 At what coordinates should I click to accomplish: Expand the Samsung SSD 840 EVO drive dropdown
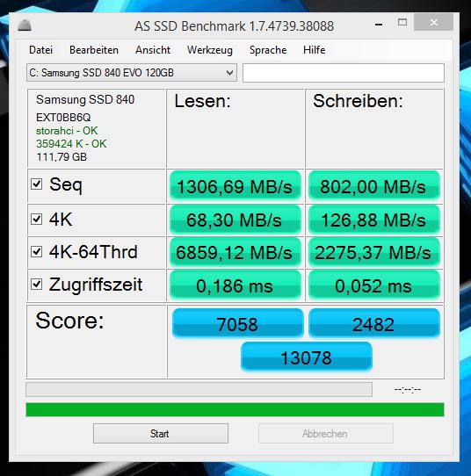pos(132,73)
